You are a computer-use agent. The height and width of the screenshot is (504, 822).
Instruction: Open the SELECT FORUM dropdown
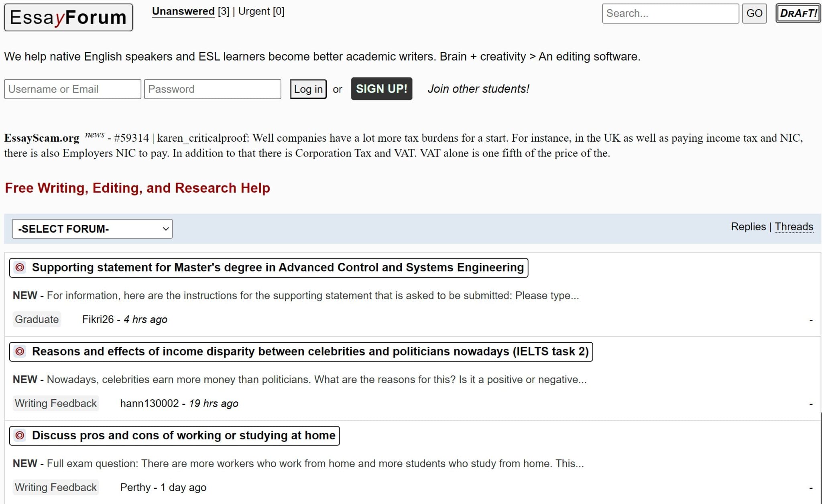point(92,229)
